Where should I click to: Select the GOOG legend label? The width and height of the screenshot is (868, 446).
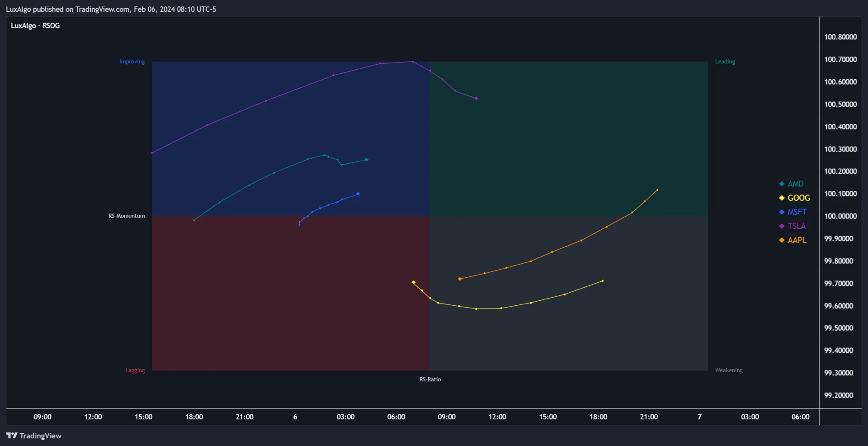(x=799, y=198)
